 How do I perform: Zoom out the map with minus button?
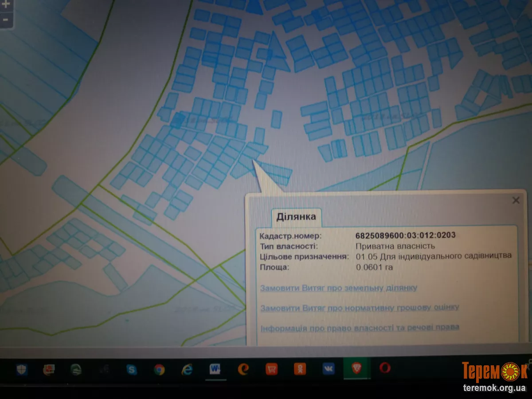pos(6,20)
